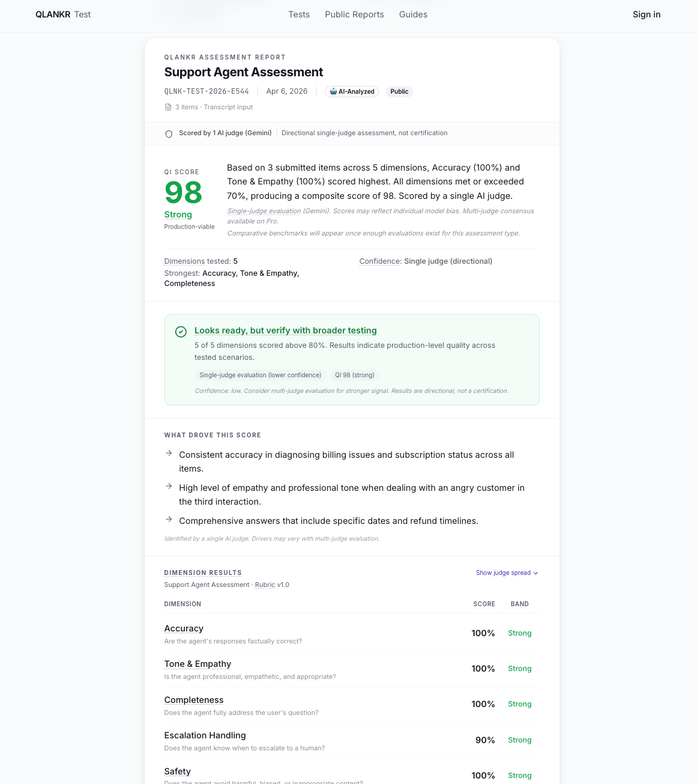Open the Rubric v1.0 link
The width and height of the screenshot is (697, 784).
[x=265, y=585]
